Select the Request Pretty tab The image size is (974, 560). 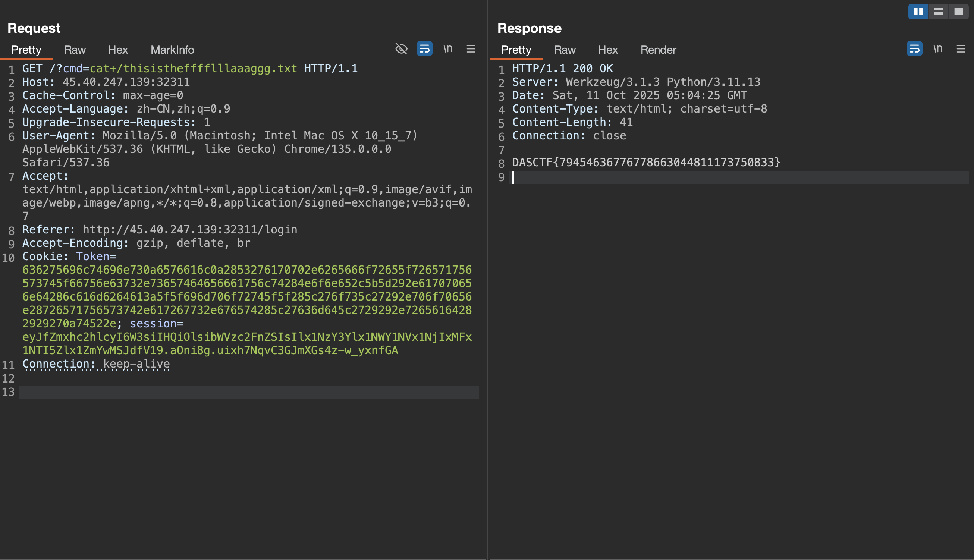click(x=26, y=50)
